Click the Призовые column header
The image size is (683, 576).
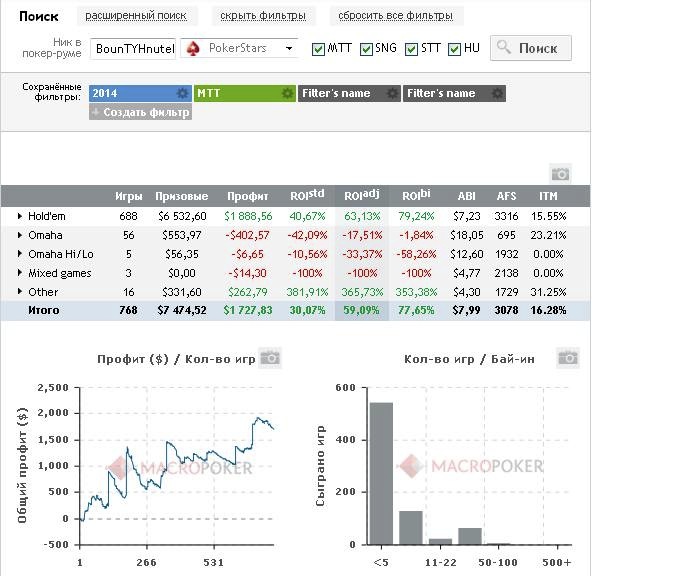point(182,197)
